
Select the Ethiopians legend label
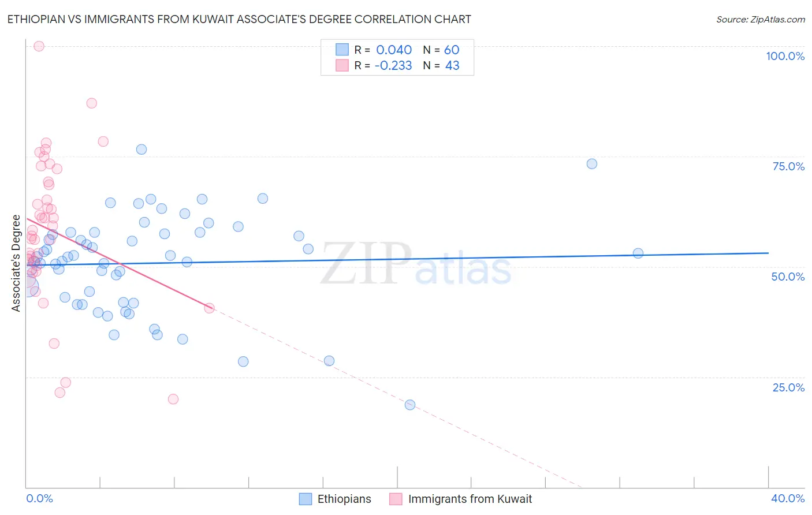344,499
